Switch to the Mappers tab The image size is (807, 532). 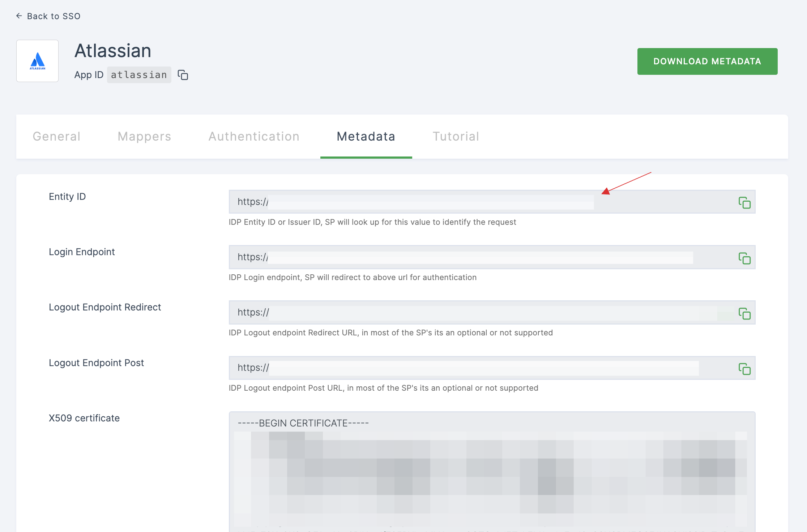145,137
